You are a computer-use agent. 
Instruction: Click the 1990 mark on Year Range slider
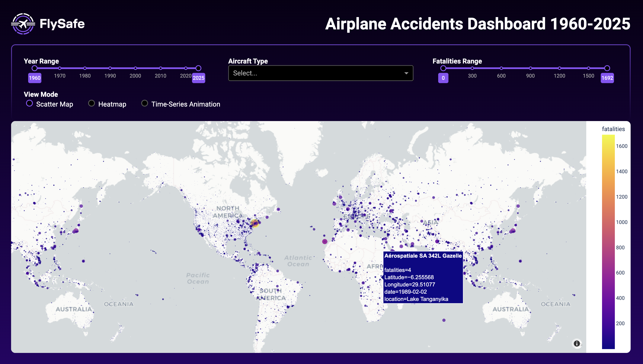coord(110,68)
